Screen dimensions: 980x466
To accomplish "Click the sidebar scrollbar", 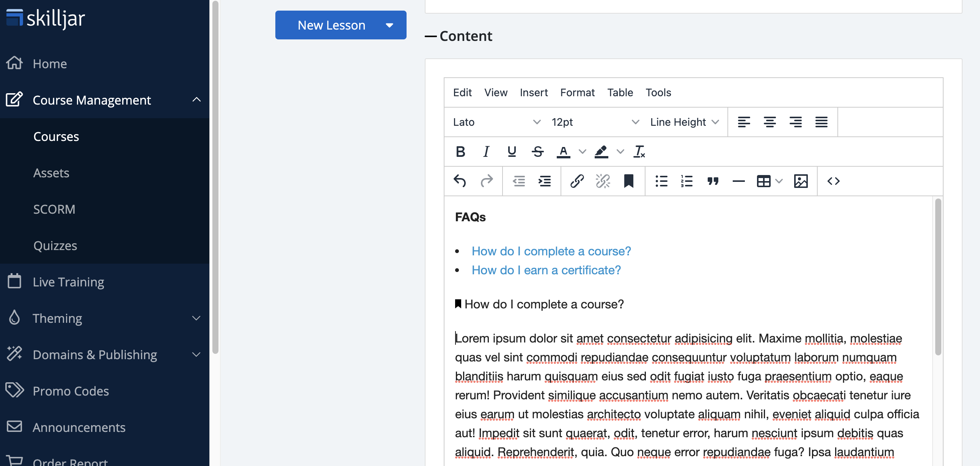I will pos(215,177).
